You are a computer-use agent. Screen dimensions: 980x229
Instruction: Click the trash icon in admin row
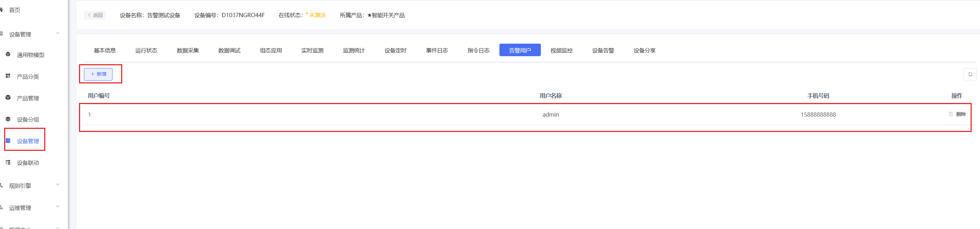point(950,114)
